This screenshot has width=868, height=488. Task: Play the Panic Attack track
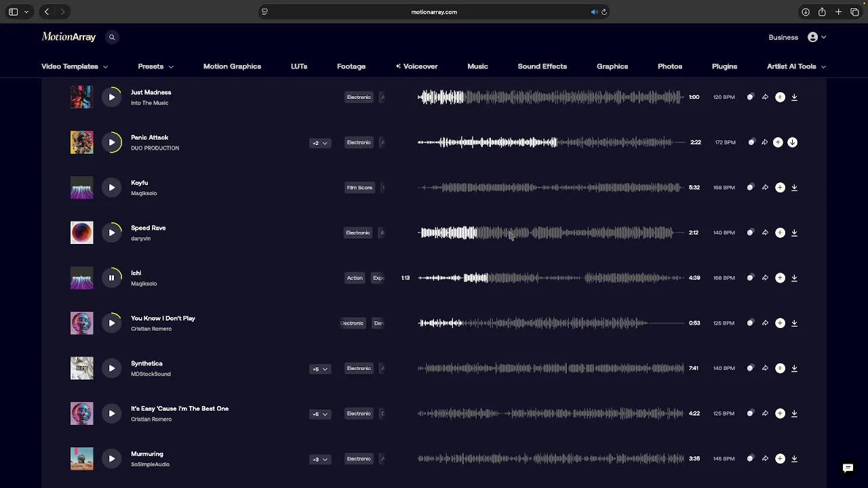click(112, 142)
